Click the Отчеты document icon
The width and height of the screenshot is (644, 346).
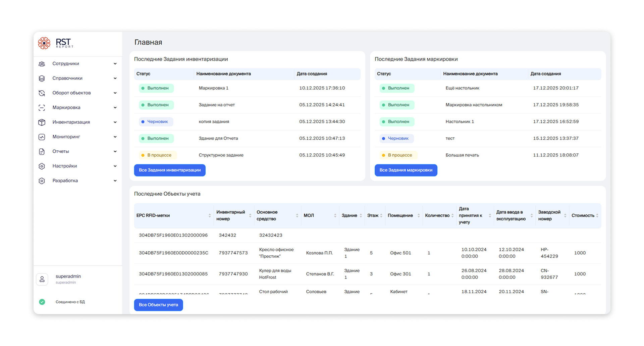(x=42, y=152)
